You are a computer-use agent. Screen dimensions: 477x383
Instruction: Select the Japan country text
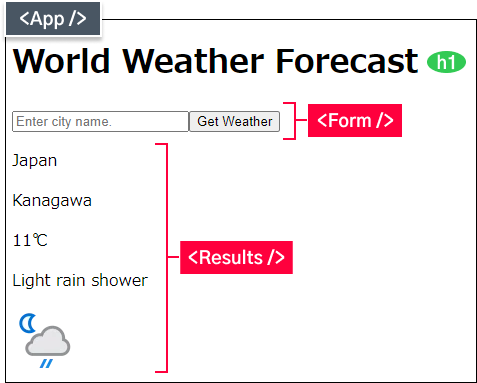click(x=35, y=161)
